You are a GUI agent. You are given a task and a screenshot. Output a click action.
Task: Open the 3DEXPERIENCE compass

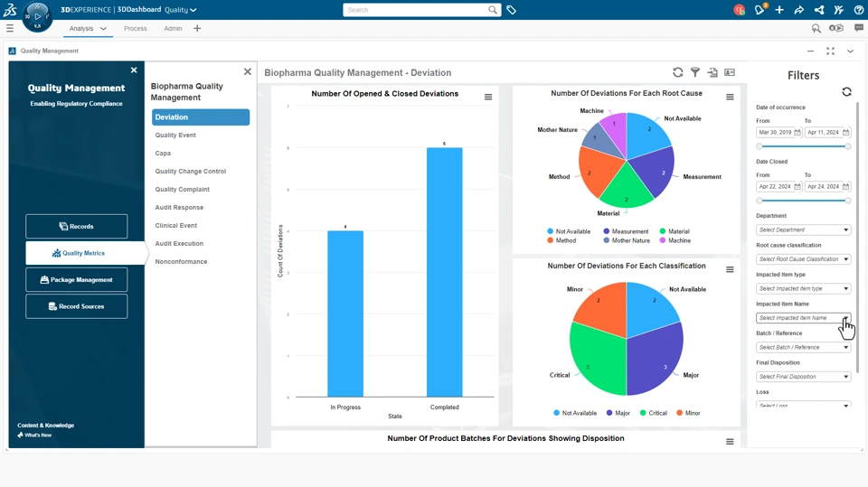pos(37,16)
